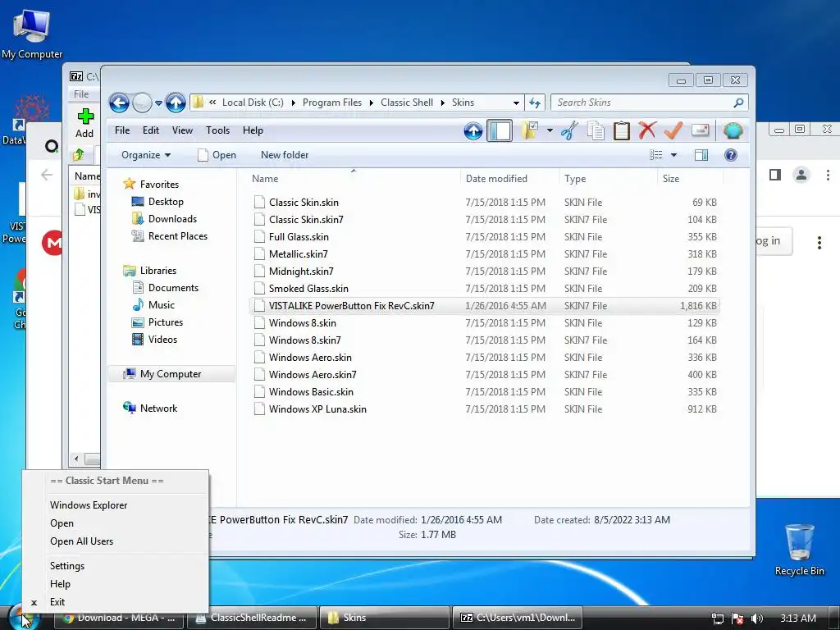
Task: Choose Windows Explorer in context menu
Action: pyautogui.click(x=89, y=505)
